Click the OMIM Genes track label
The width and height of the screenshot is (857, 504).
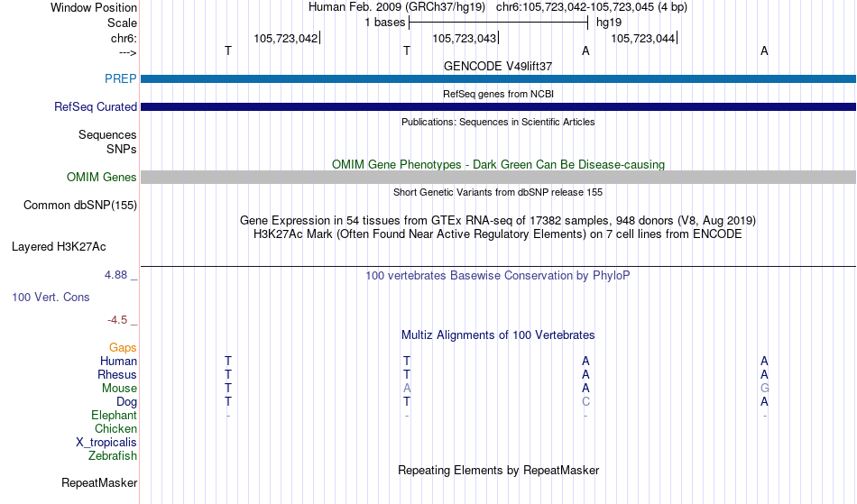click(101, 177)
